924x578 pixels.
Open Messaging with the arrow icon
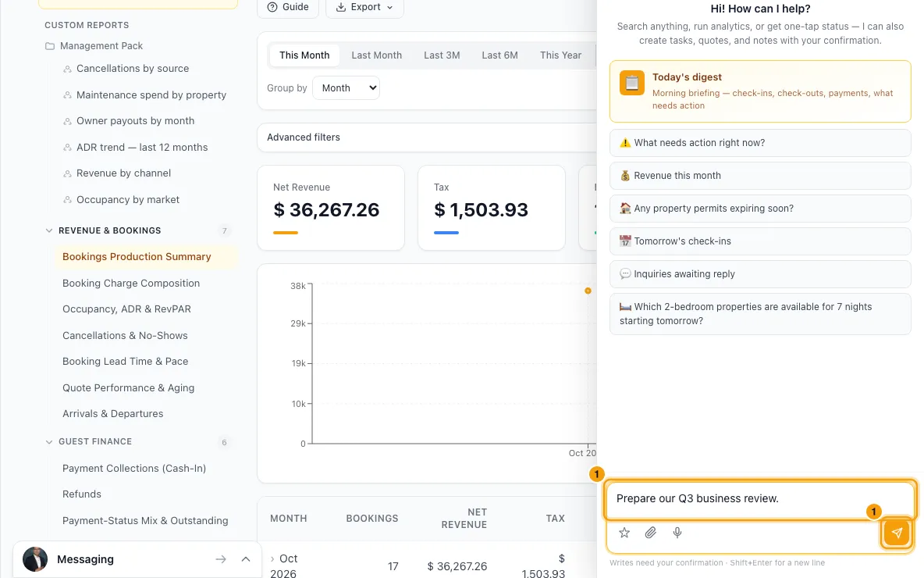[x=221, y=559]
